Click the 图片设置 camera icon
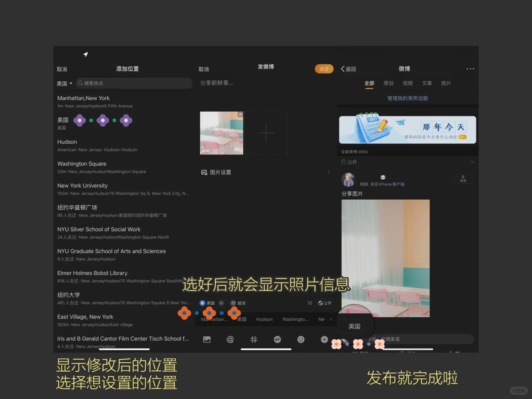The image size is (532, 399). [204, 172]
